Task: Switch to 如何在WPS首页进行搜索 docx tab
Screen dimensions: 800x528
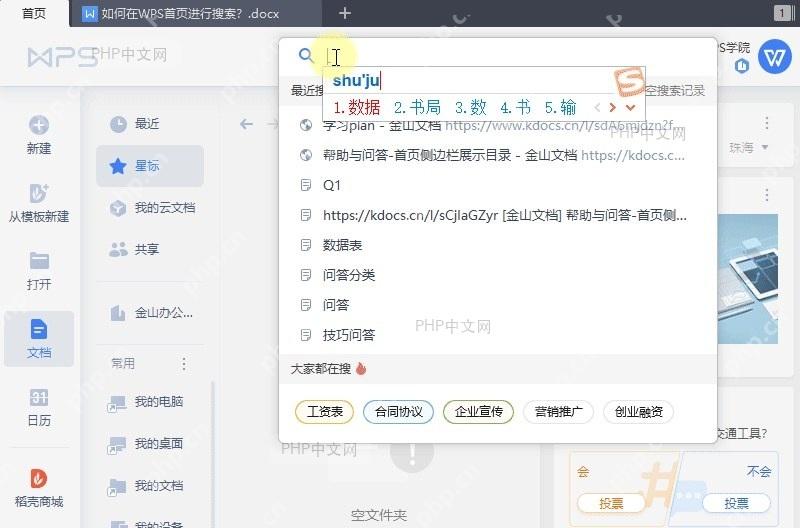Action: point(196,14)
